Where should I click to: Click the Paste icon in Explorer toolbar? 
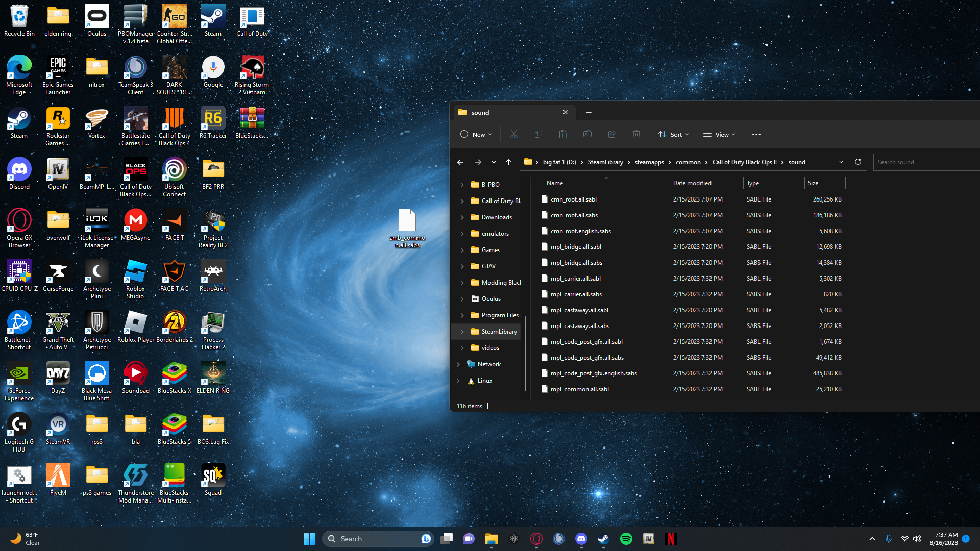point(562,134)
